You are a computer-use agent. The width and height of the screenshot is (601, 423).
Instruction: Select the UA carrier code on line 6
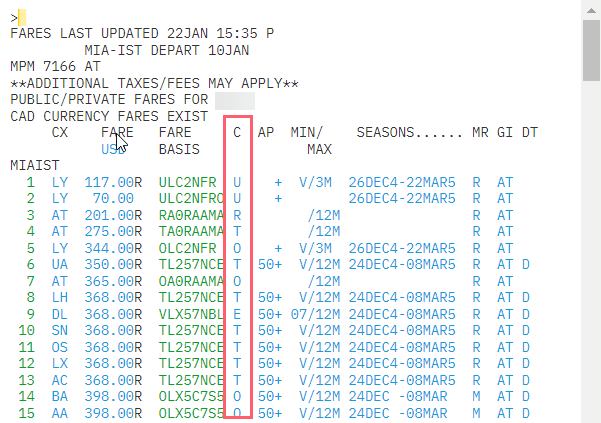60,263
